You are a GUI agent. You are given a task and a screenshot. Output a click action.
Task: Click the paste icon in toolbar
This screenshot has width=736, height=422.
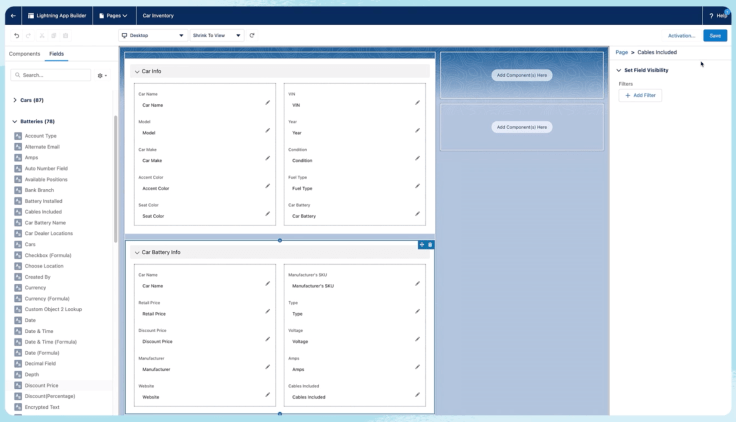(x=66, y=36)
